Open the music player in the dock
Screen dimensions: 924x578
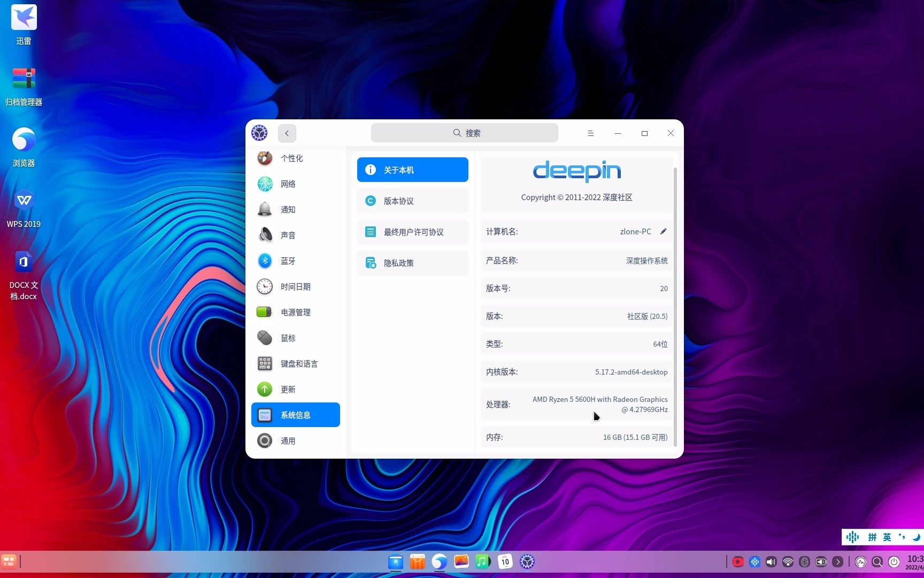tap(483, 561)
